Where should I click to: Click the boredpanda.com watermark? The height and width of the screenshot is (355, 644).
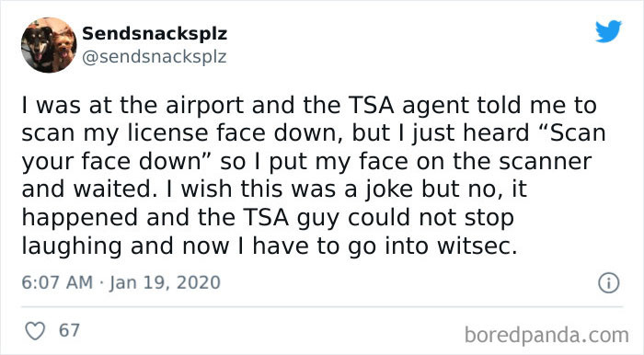coord(546,335)
